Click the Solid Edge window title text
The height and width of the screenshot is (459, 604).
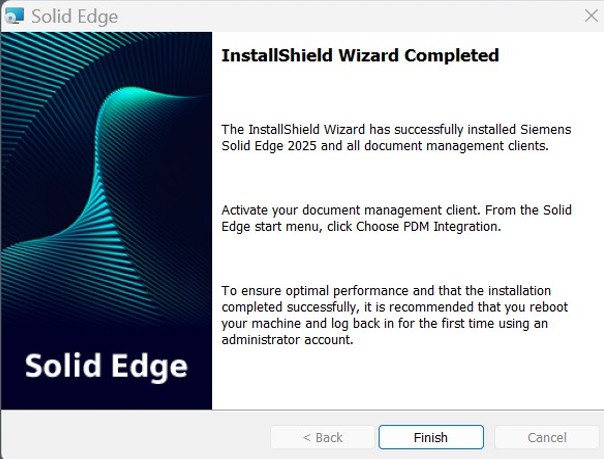point(75,17)
